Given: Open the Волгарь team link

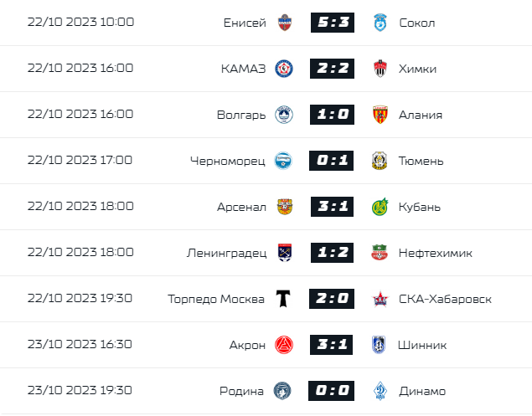Looking at the screenshot, I should 242,115.
